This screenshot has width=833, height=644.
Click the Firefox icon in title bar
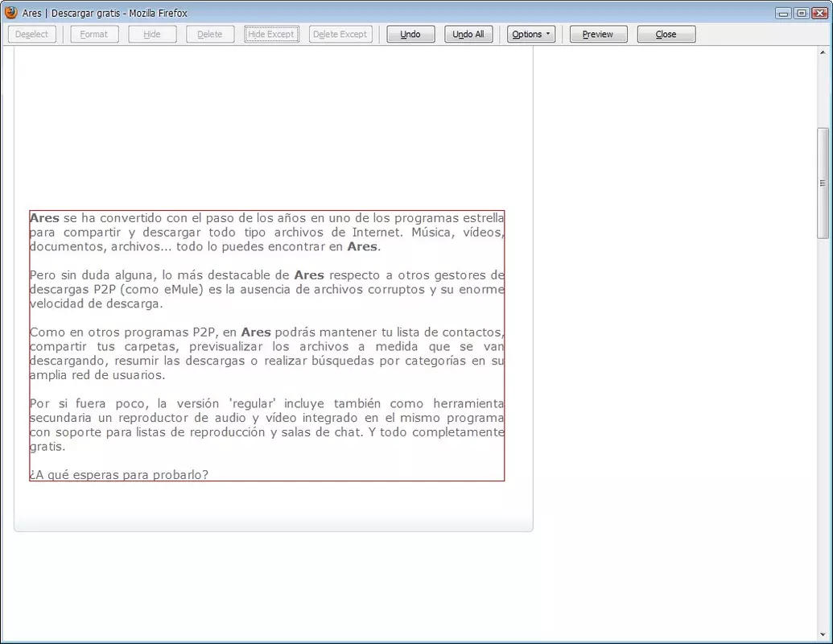tap(10, 12)
